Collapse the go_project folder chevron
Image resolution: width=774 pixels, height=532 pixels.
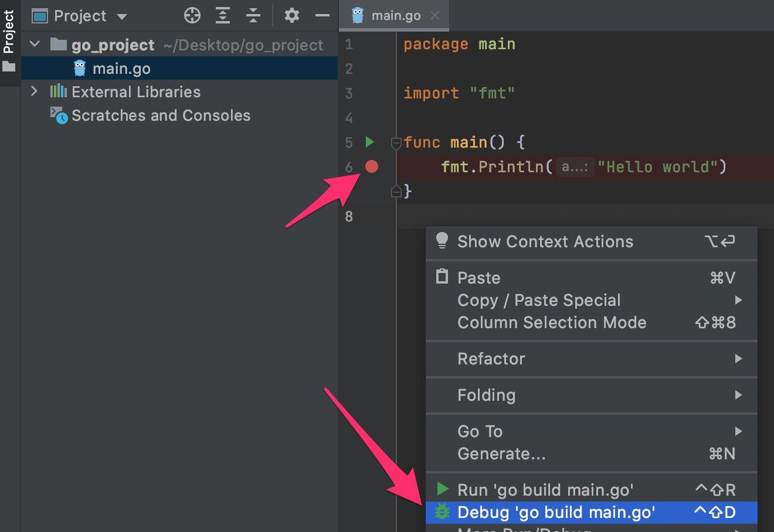(35, 44)
